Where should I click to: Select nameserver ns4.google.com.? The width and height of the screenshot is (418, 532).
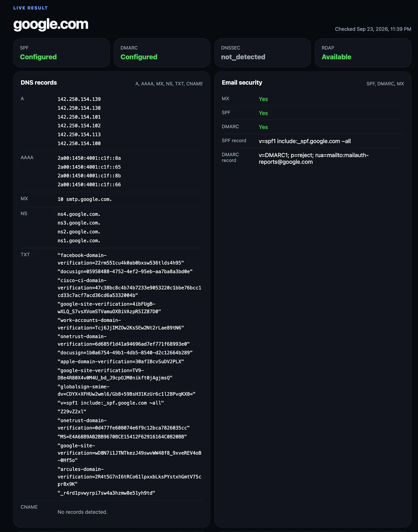(x=79, y=214)
